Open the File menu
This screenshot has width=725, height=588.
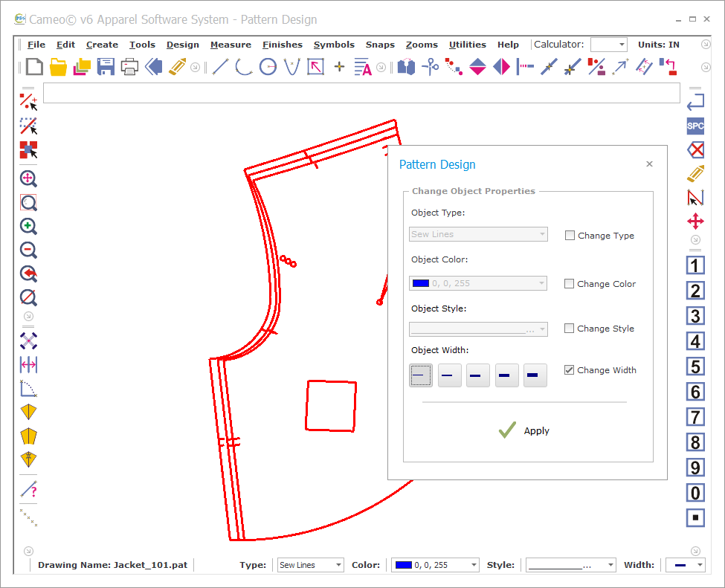(36, 45)
